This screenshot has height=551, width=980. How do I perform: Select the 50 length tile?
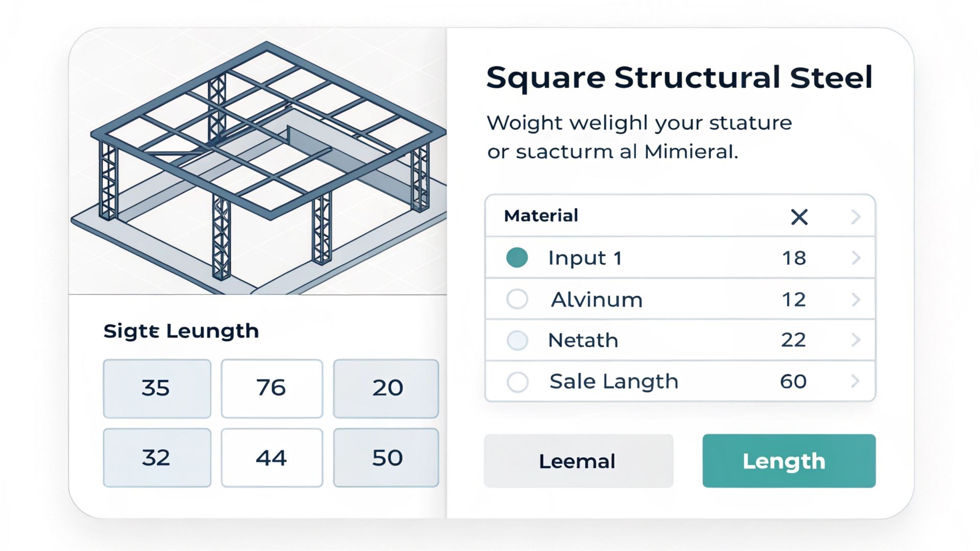pos(386,458)
